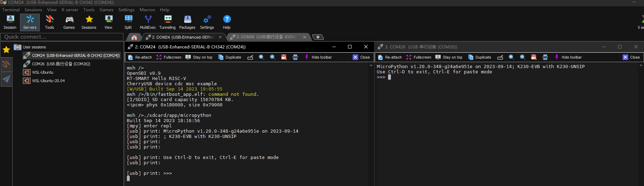Image resolution: width=644 pixels, height=186 pixels.
Task: Make the COM26 terminal fullscreen
Action: 419,57
